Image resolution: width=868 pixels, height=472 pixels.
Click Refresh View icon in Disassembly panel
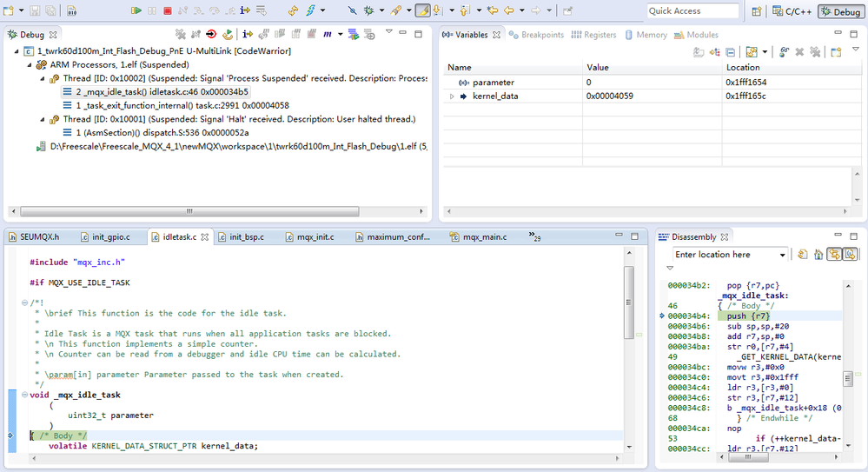tap(803, 255)
